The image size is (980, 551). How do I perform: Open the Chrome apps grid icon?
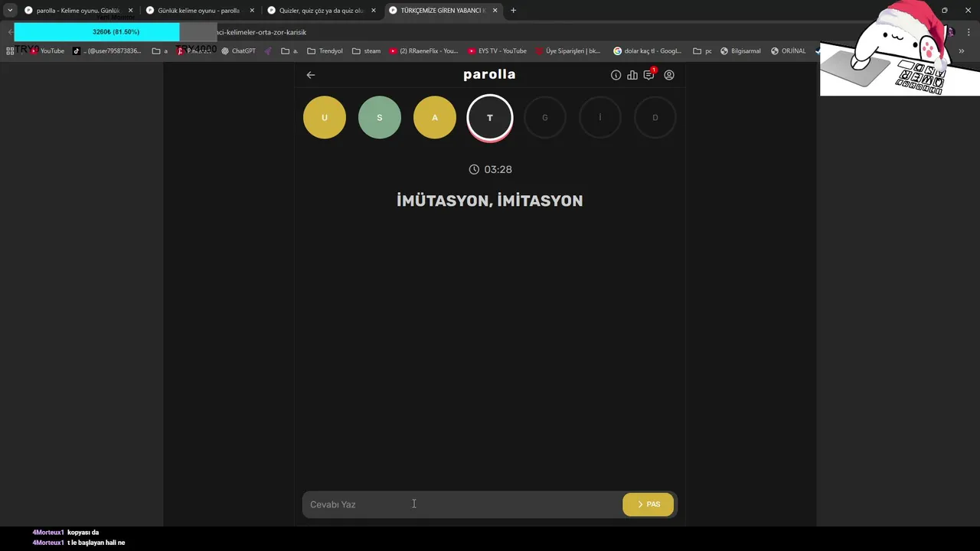click(x=10, y=51)
